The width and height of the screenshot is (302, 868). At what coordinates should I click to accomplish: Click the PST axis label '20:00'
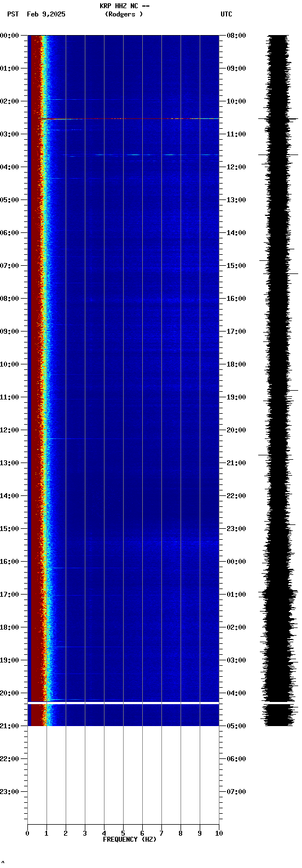pyautogui.click(x=9, y=693)
